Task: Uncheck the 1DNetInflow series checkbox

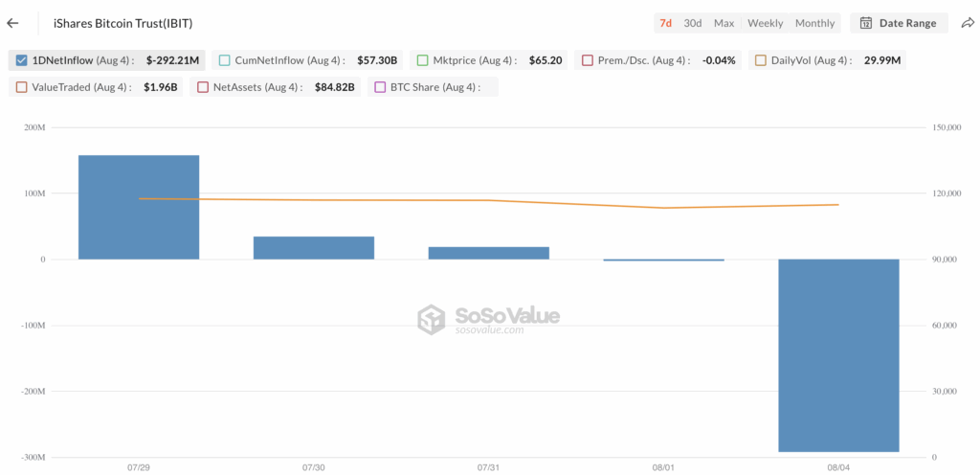Action: tap(21, 60)
